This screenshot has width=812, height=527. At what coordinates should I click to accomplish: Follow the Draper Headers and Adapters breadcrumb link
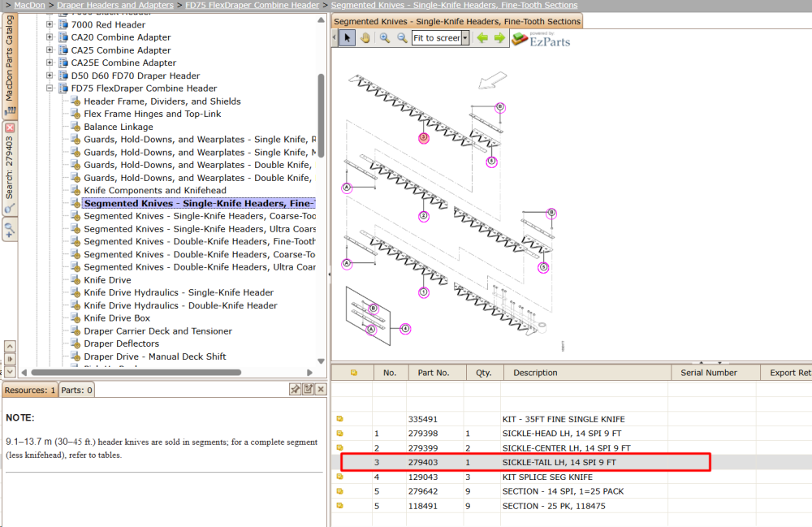click(115, 5)
